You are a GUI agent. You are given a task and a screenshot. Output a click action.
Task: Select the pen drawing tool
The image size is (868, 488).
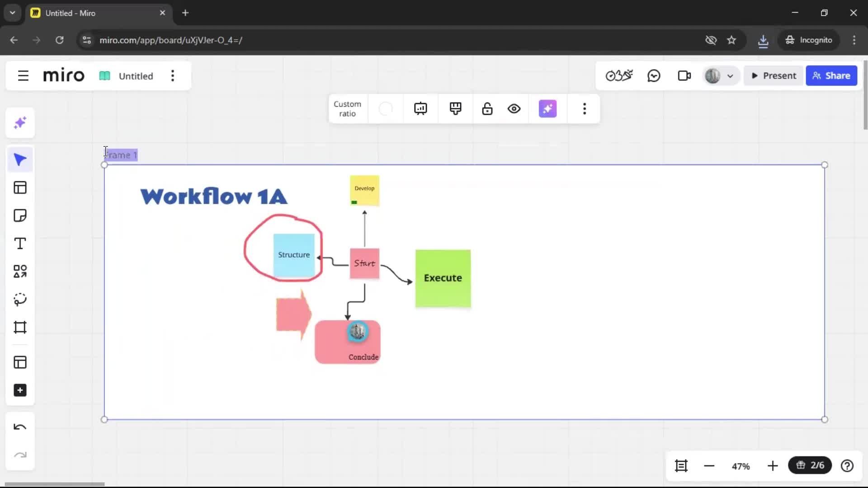(20, 300)
